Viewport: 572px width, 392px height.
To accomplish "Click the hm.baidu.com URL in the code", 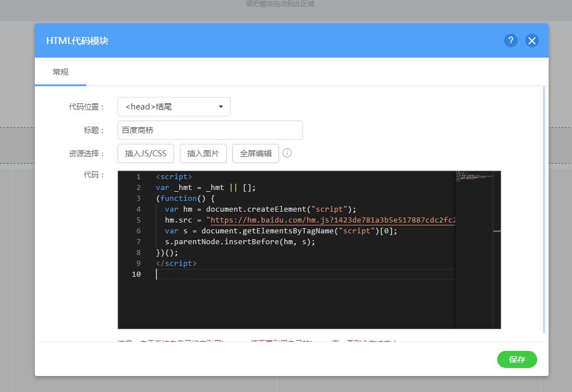I will [331, 220].
